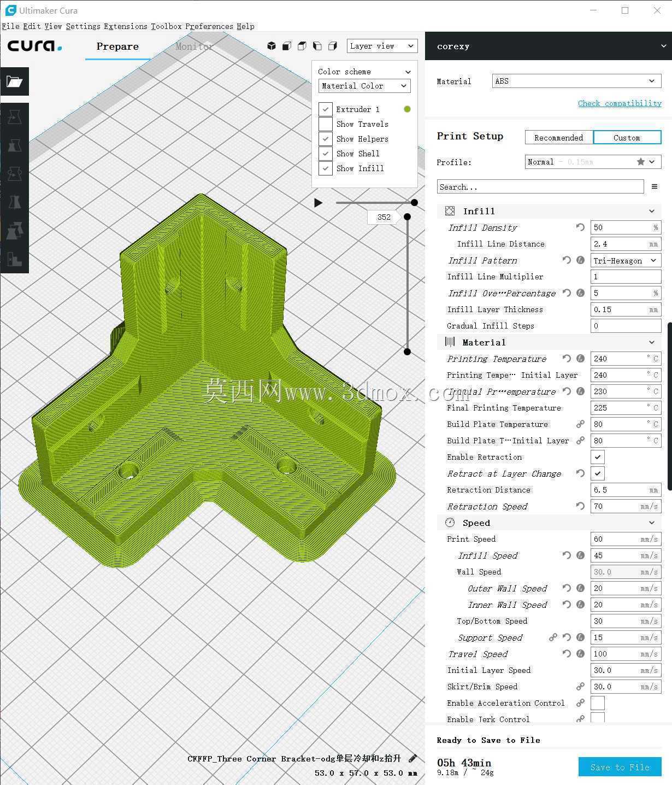Check Enable Acceleration Control
The height and width of the screenshot is (785, 672).
click(x=598, y=703)
